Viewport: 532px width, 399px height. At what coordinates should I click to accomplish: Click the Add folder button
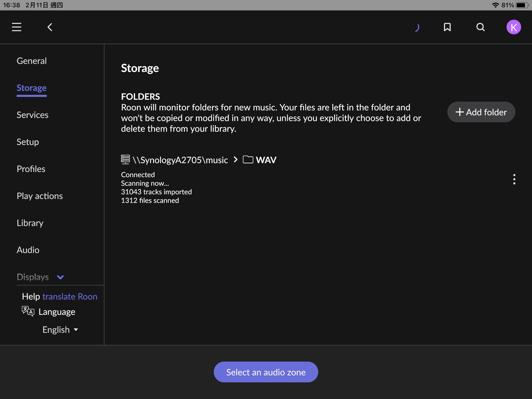coord(481,112)
